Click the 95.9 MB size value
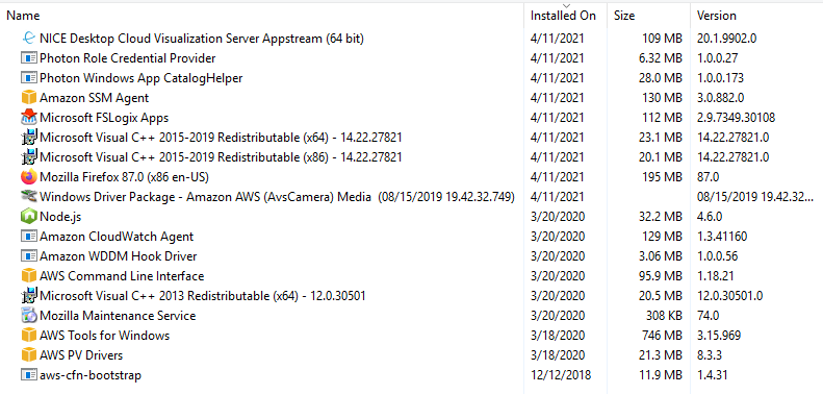The height and width of the screenshot is (395, 824). pyautogui.click(x=661, y=276)
